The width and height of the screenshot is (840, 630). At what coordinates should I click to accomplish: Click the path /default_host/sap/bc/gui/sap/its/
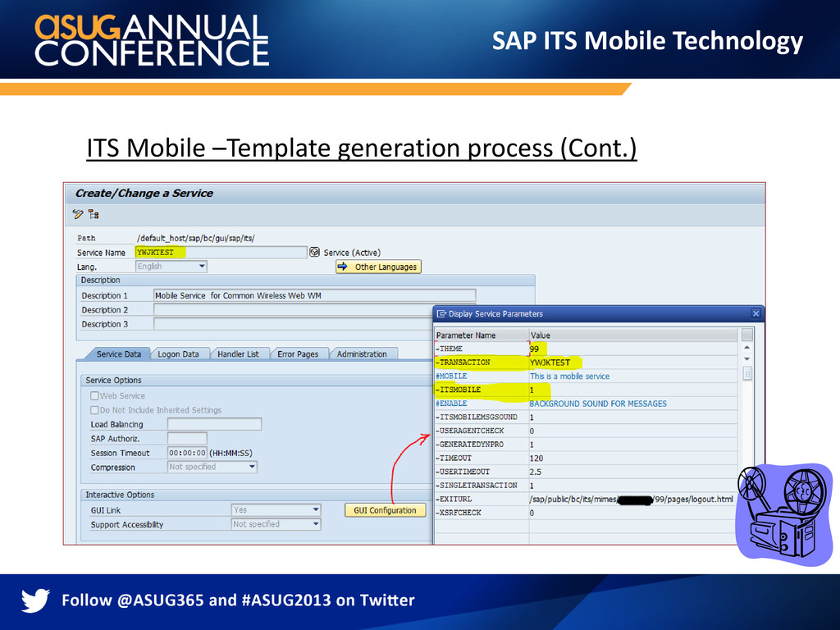(x=195, y=238)
